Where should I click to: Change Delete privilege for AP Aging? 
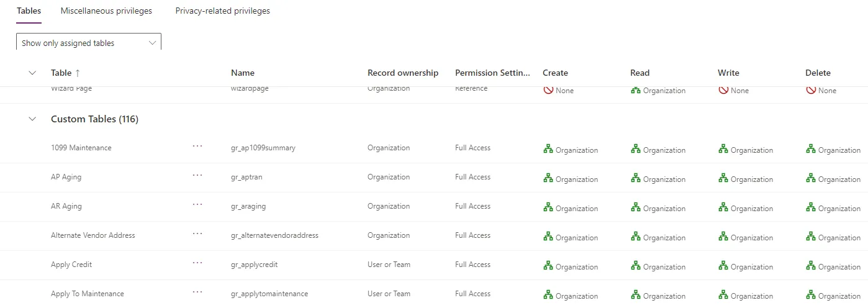[x=833, y=178]
